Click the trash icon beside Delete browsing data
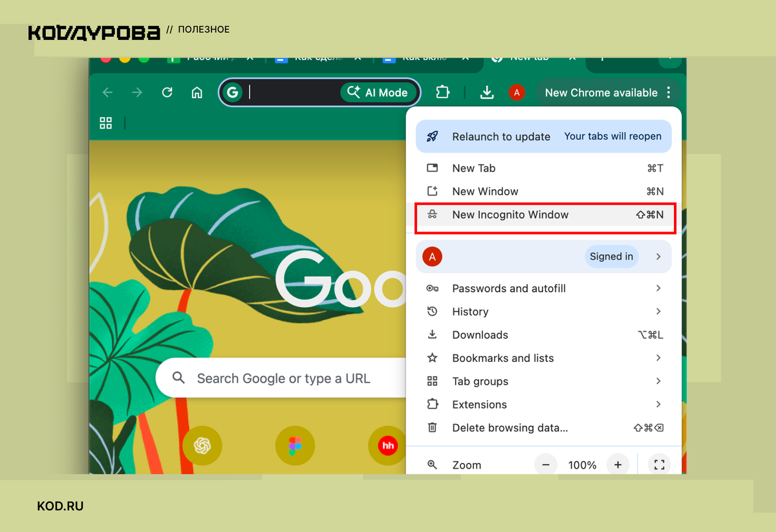 coord(433,428)
